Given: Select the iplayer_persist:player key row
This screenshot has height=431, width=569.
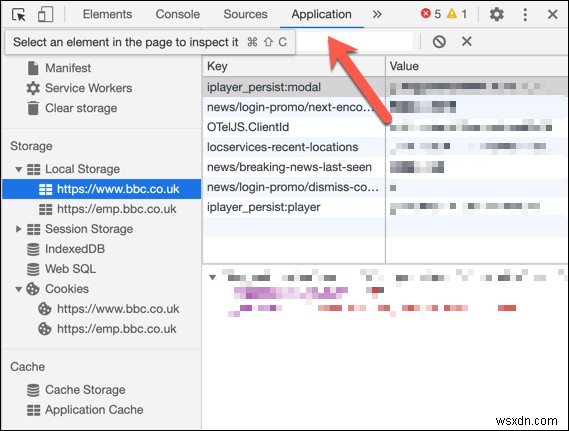Looking at the screenshot, I should tap(385, 207).
